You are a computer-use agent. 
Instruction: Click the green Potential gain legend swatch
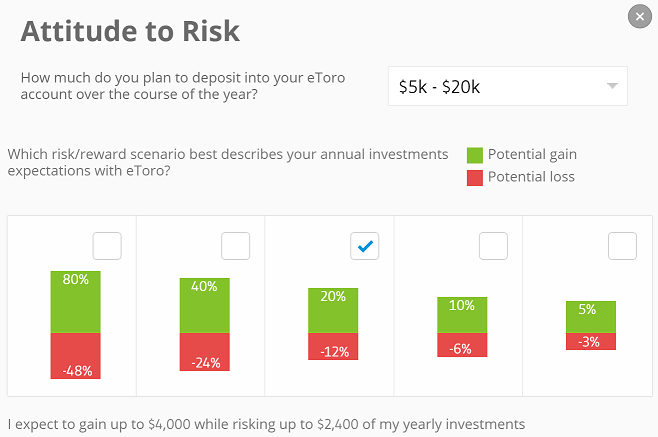pyautogui.click(x=475, y=155)
